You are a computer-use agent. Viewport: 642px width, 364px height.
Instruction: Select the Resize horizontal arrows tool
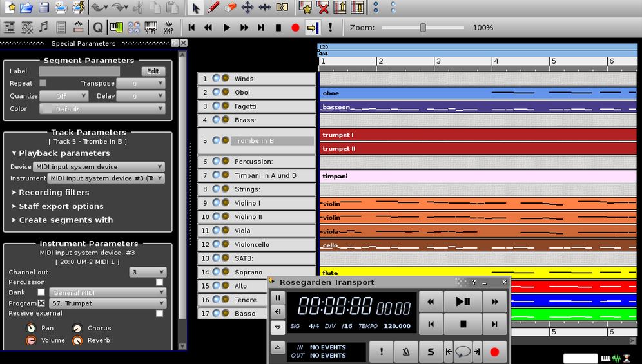[x=264, y=7]
